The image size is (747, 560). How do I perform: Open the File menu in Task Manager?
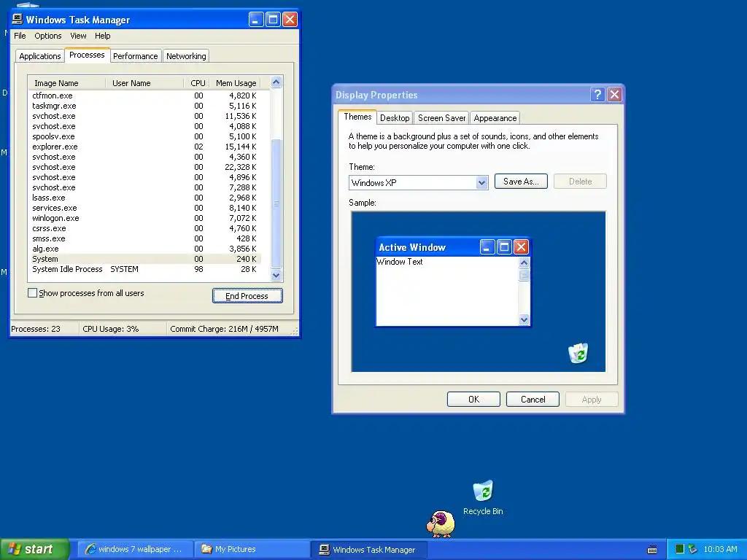20,36
